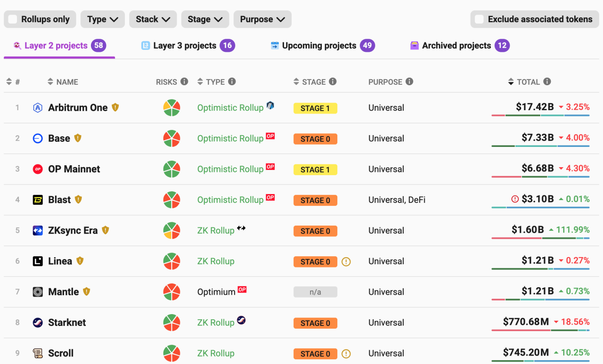This screenshot has width=603, height=364.
Task: Enable the Rollups only checkbox
Action: (13, 19)
